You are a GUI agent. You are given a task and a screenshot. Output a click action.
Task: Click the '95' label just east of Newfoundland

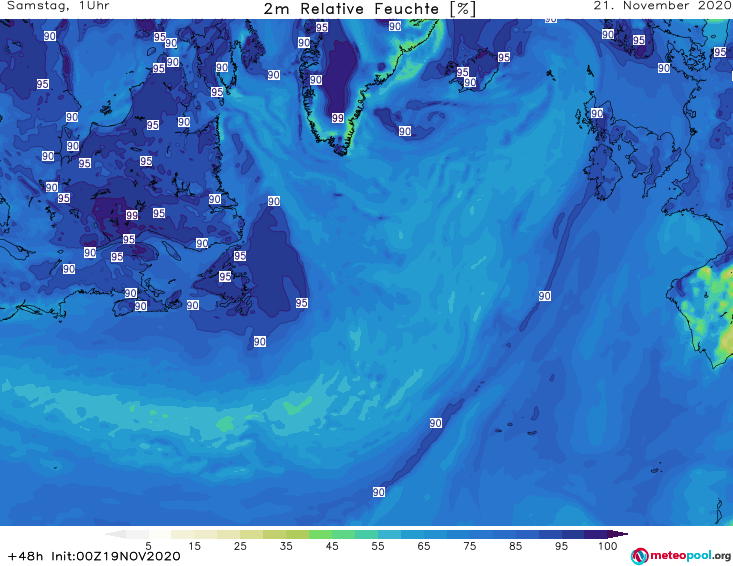302,303
